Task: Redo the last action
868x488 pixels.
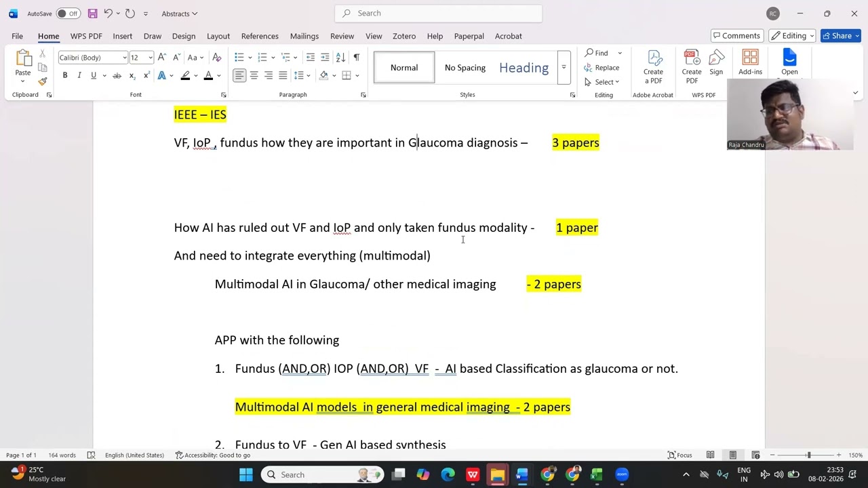Action: pyautogui.click(x=130, y=14)
